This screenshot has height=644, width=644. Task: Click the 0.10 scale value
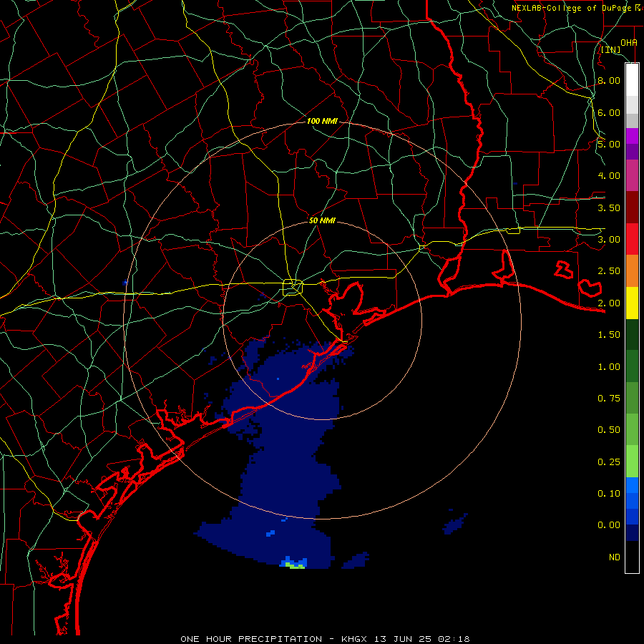(609, 494)
